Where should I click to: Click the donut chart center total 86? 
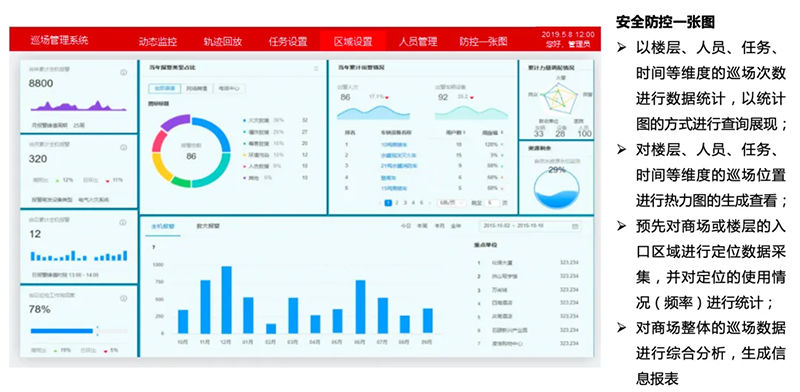(191, 156)
